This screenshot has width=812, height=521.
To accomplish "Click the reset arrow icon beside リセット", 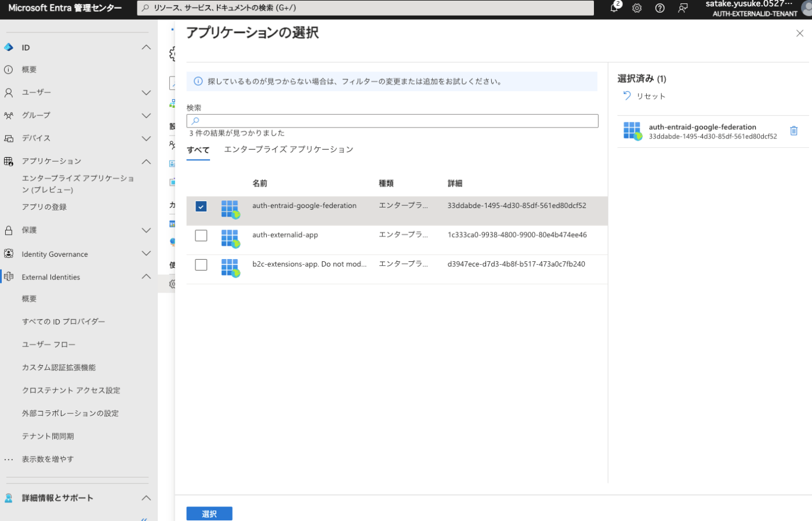I will [627, 96].
